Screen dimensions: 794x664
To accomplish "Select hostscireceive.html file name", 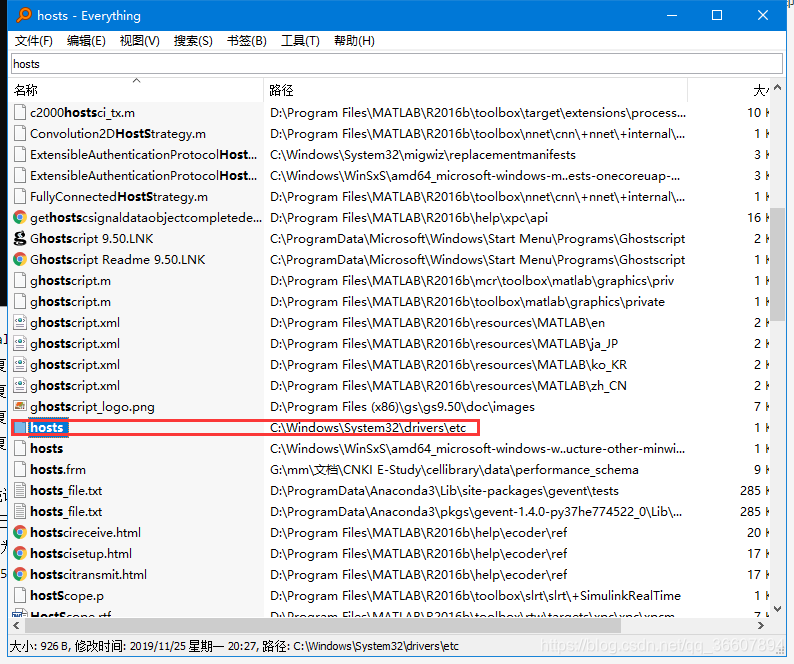I will (x=86, y=532).
